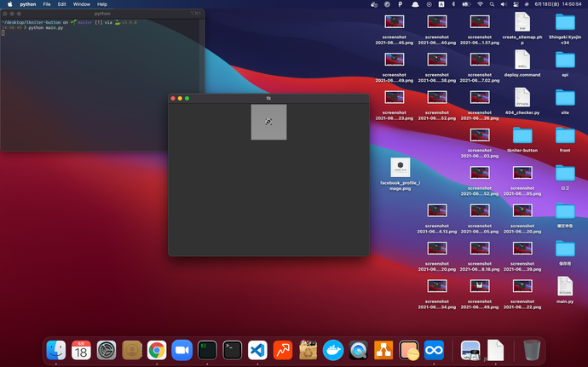Open the Help menu
This screenshot has height=367, width=588.
(102, 4)
